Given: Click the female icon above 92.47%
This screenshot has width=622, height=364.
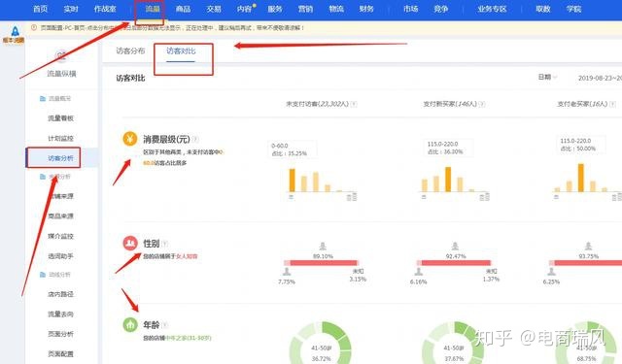Looking at the screenshot, I should coord(456,247).
